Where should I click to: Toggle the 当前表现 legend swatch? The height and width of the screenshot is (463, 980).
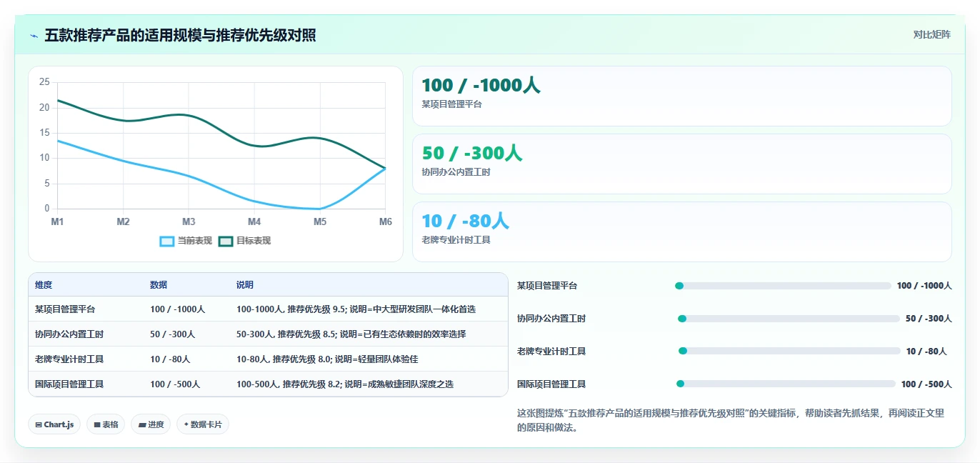(166, 241)
